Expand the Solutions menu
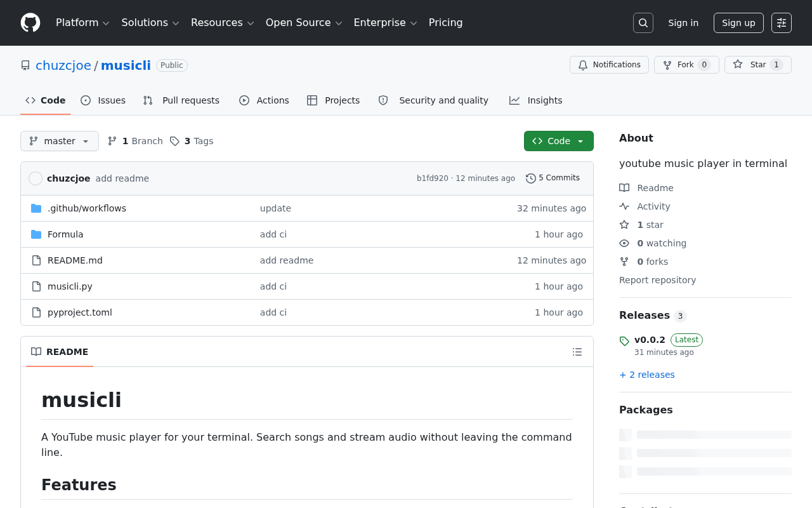The image size is (812, 508). tap(151, 23)
